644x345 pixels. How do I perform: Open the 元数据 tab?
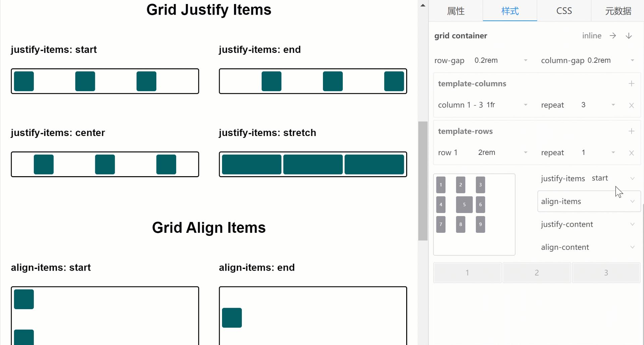coord(618,11)
